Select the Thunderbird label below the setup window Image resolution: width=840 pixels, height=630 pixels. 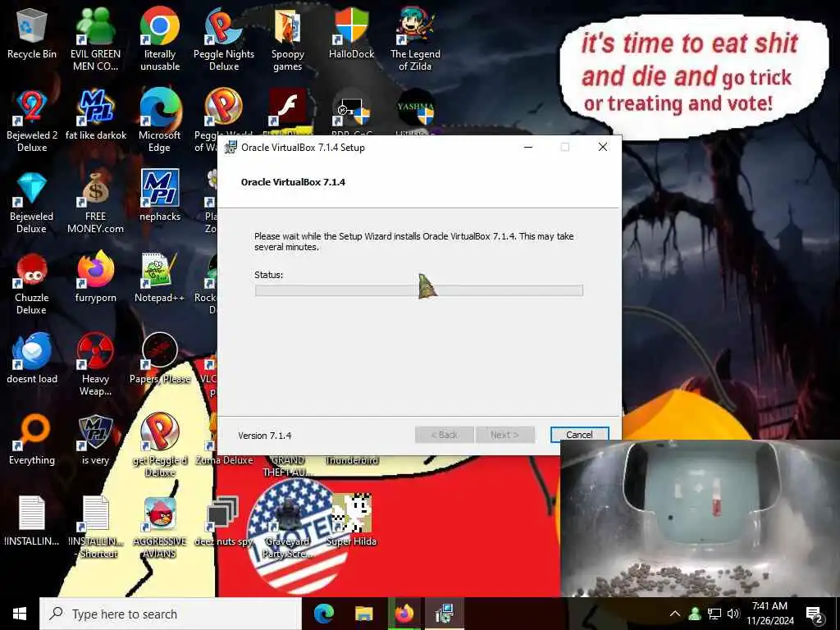pos(352,460)
